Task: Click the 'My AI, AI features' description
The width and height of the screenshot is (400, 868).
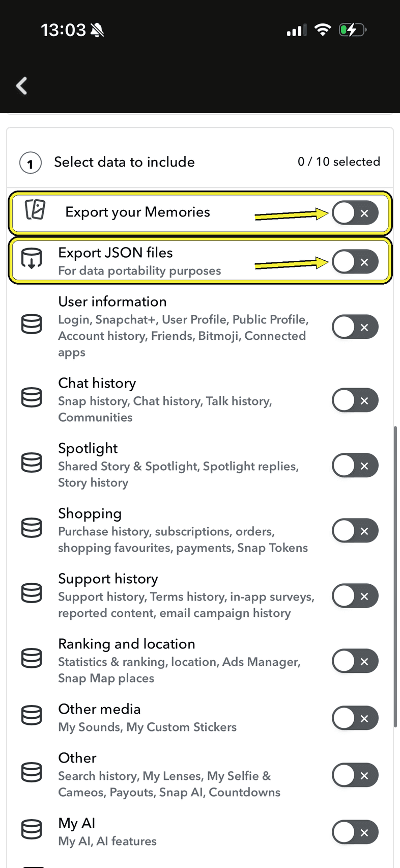Action: [107, 841]
